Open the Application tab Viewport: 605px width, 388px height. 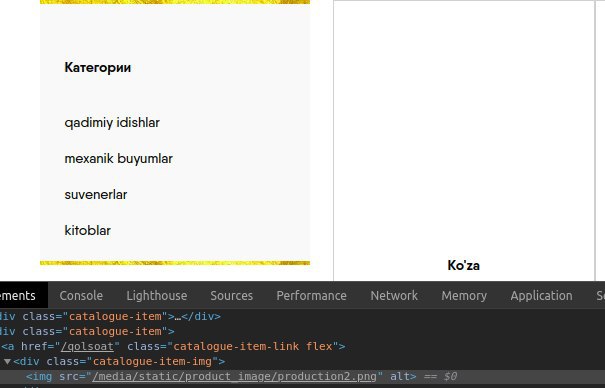point(541,295)
